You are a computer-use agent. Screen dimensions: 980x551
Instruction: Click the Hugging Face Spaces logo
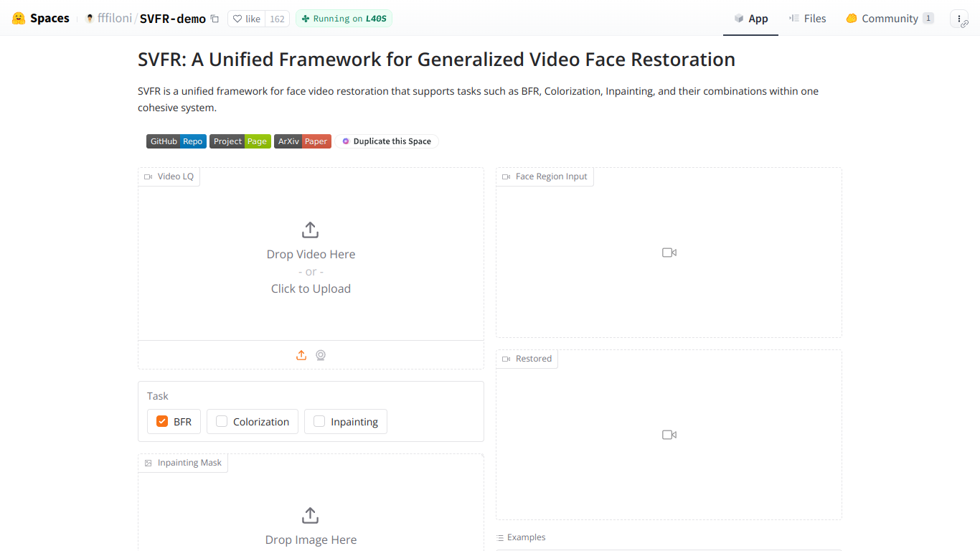click(41, 19)
